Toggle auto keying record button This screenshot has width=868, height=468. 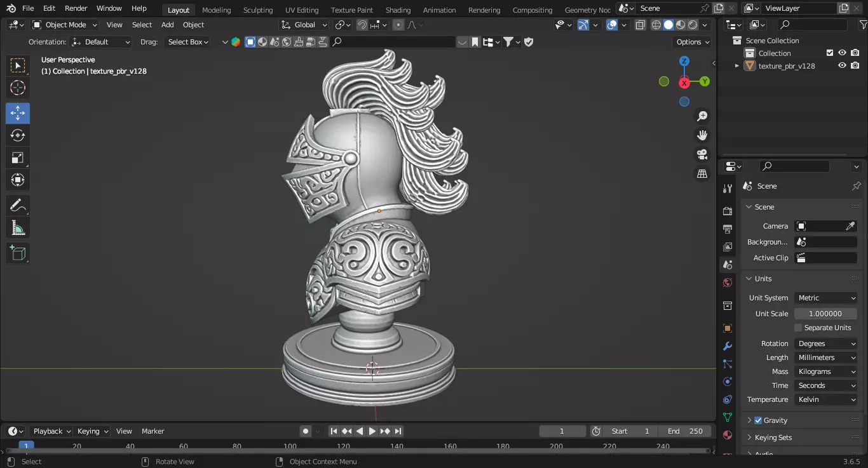click(306, 431)
